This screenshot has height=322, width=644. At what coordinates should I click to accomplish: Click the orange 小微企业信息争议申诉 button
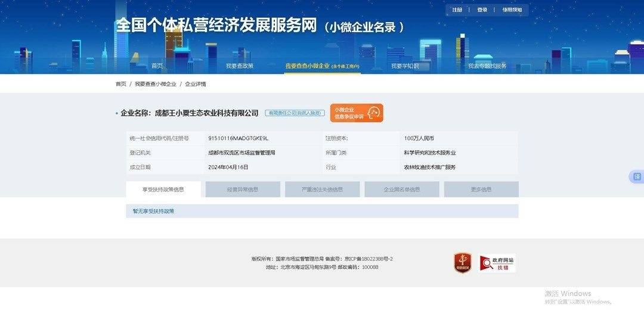pyautogui.click(x=357, y=113)
